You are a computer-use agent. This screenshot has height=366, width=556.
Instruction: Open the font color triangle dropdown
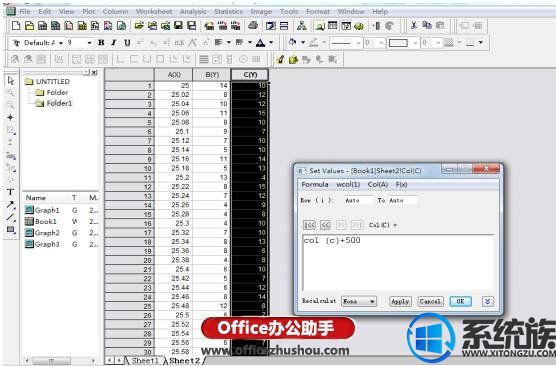tap(271, 43)
